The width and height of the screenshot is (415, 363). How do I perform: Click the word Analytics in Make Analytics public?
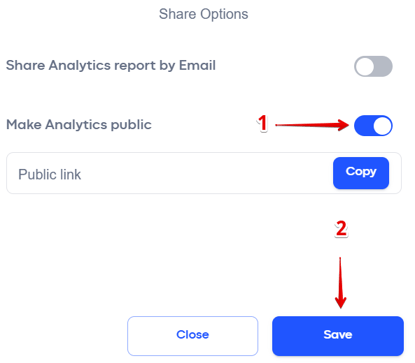(76, 125)
